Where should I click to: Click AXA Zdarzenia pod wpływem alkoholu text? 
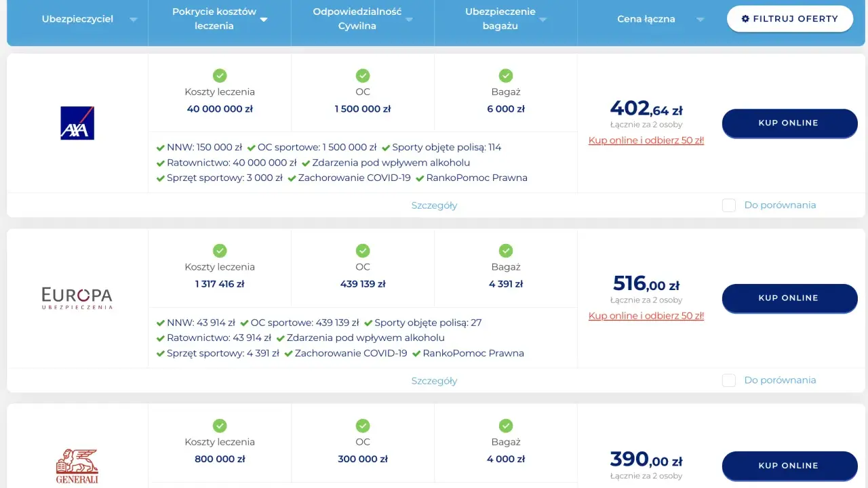point(391,163)
